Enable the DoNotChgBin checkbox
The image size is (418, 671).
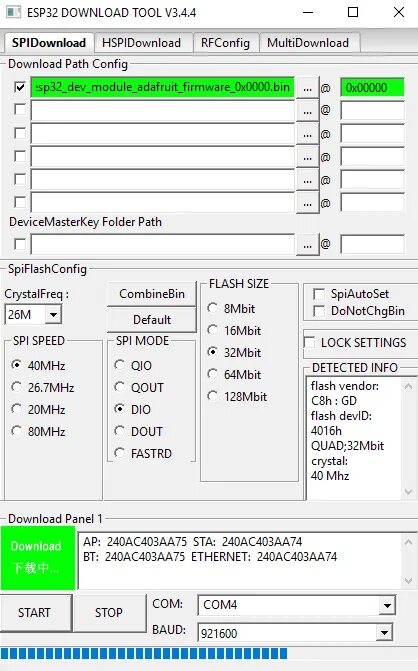point(319,311)
